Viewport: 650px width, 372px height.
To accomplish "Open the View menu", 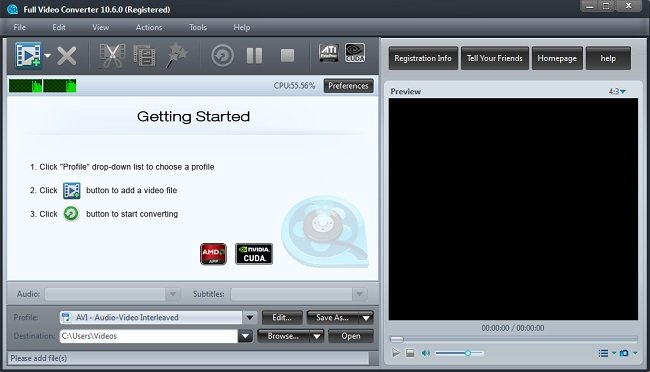I will coord(100,27).
